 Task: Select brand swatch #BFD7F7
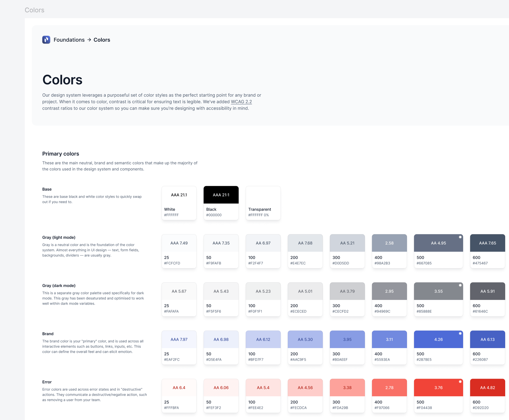point(263,347)
